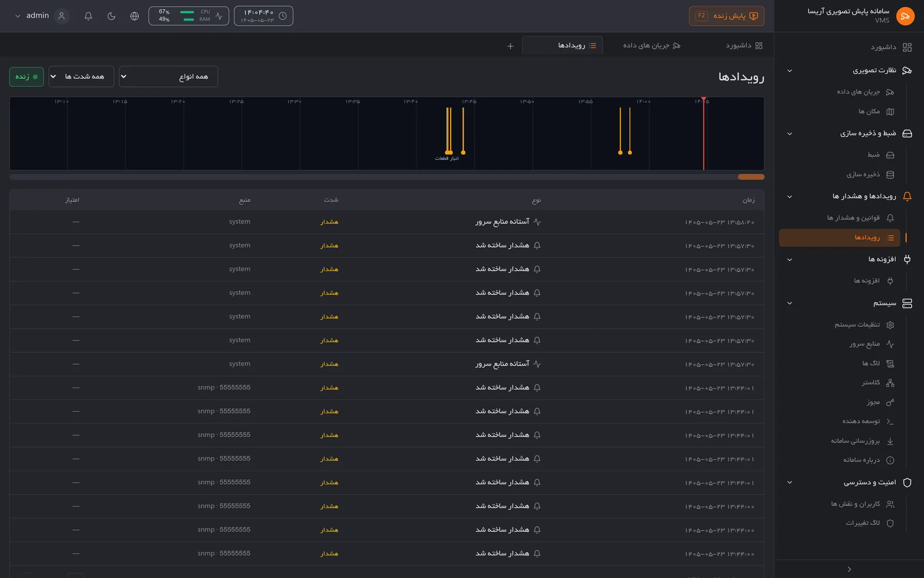Open the clock date-time widget
Viewport: 924px width, 578px height.
tap(263, 16)
